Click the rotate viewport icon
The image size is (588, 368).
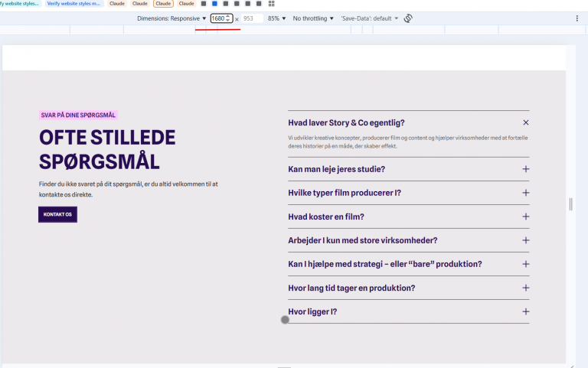tap(408, 18)
